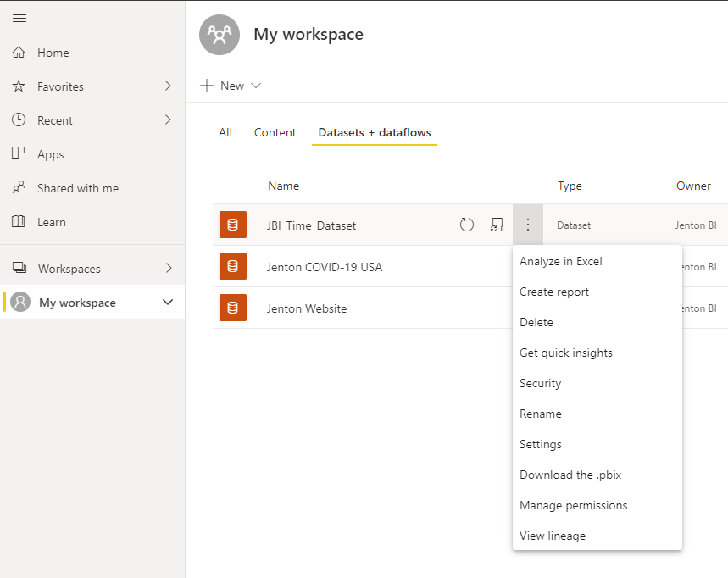Go to Home in sidebar
The height and width of the screenshot is (578, 728).
click(53, 53)
